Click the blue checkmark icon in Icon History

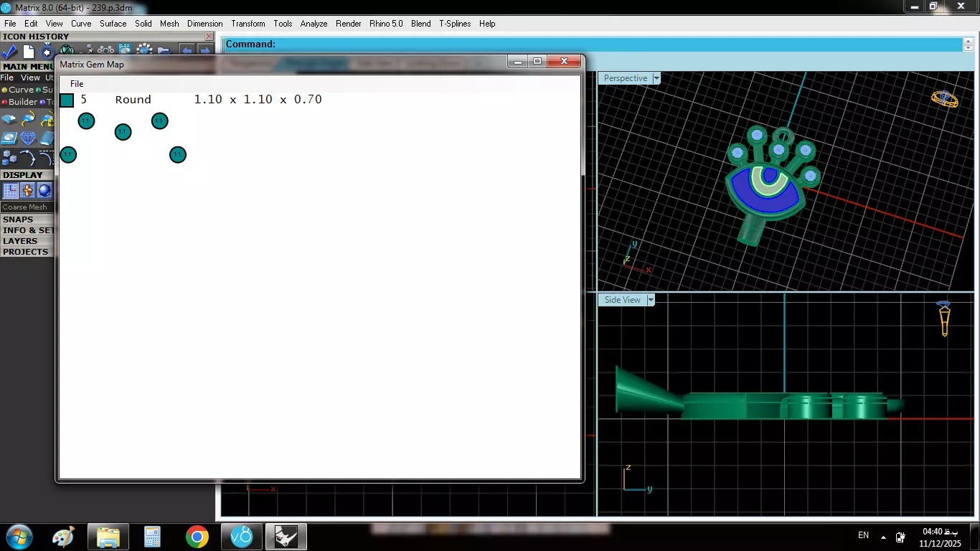click(9, 52)
